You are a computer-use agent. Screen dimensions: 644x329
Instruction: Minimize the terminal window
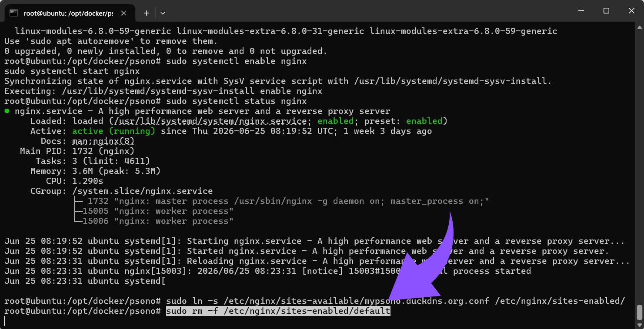[581, 11]
